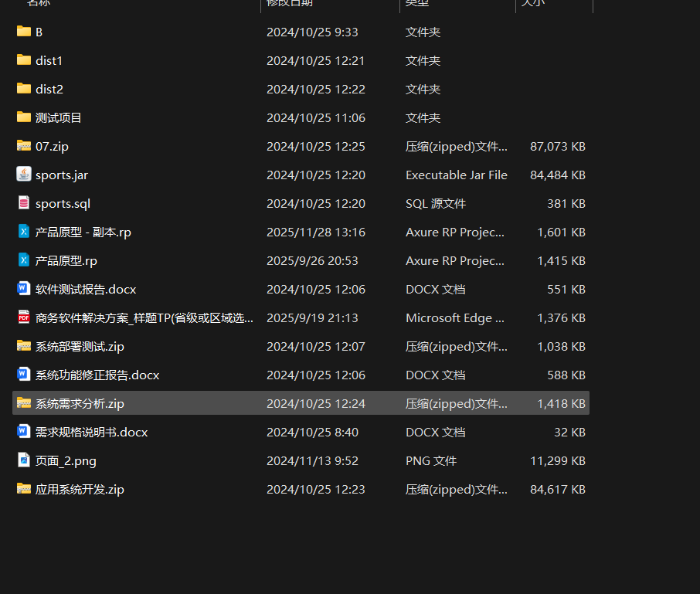
Task: Click the 07.zip archive icon
Action: [24, 146]
